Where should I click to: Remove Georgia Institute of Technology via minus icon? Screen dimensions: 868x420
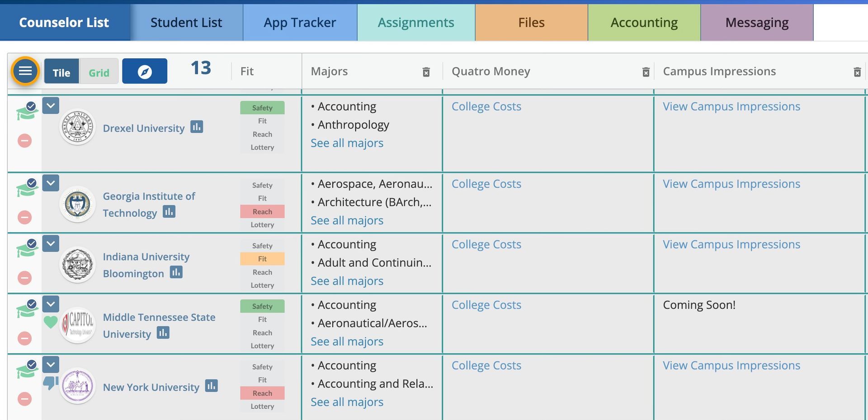pyautogui.click(x=25, y=217)
